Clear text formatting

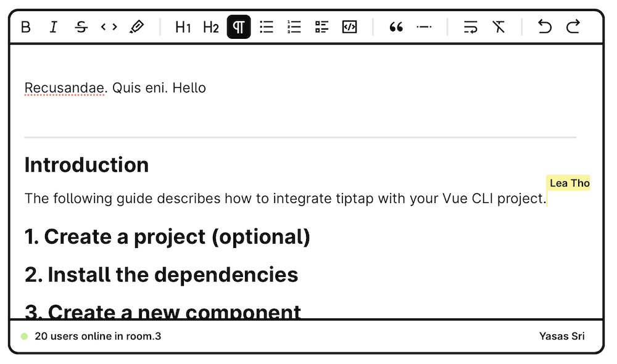point(499,27)
